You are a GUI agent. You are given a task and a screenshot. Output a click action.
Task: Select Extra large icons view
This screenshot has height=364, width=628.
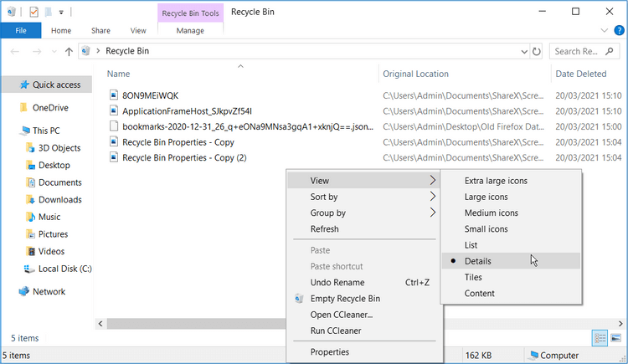point(511,181)
